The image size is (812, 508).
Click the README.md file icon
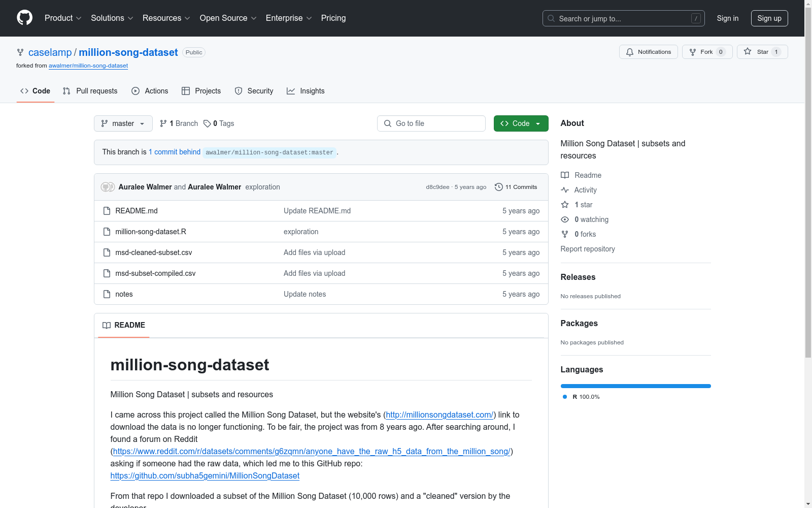coord(107,211)
